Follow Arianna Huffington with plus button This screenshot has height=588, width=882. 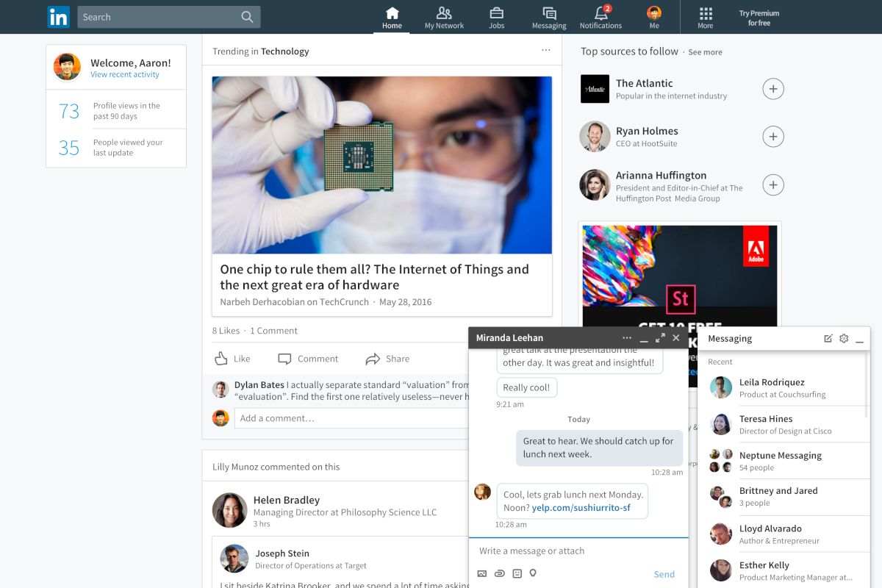tap(772, 184)
